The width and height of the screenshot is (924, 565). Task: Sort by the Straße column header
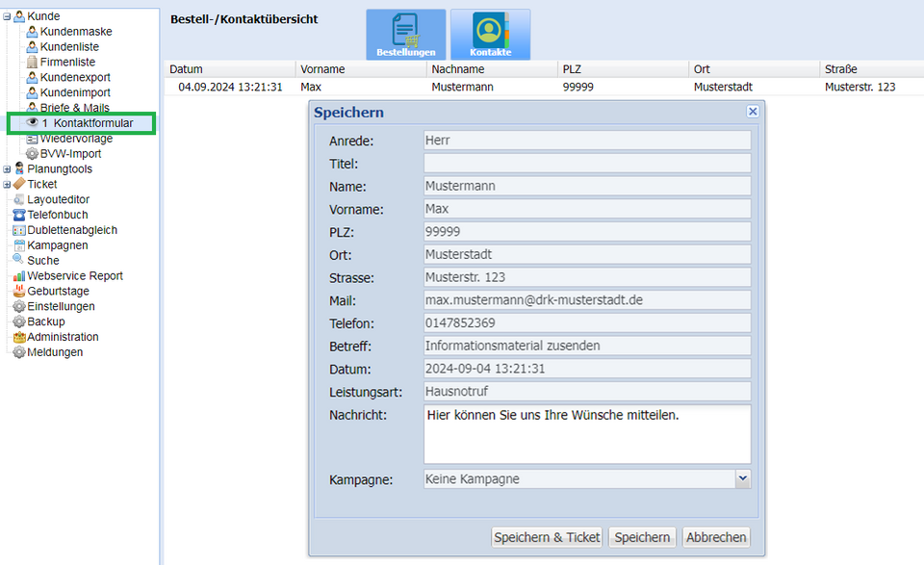(872, 69)
